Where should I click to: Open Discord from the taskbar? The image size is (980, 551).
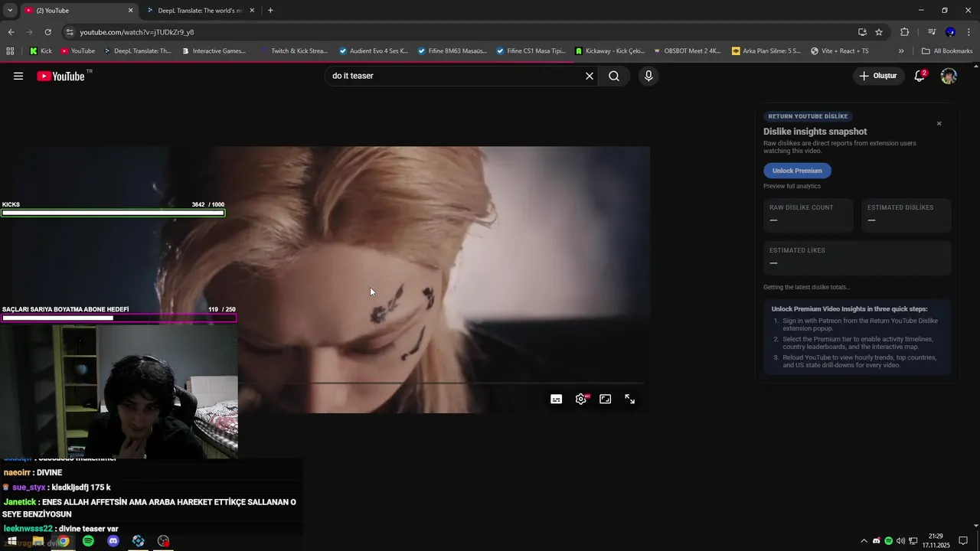113,541
